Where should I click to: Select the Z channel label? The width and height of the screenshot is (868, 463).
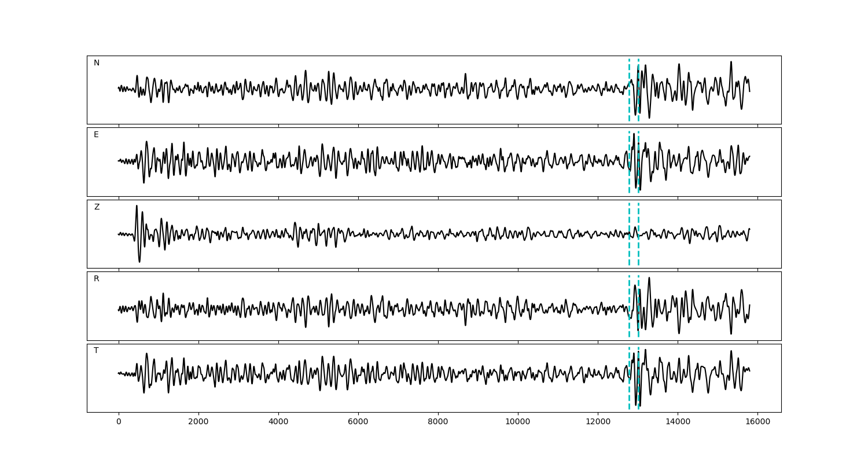97,207
